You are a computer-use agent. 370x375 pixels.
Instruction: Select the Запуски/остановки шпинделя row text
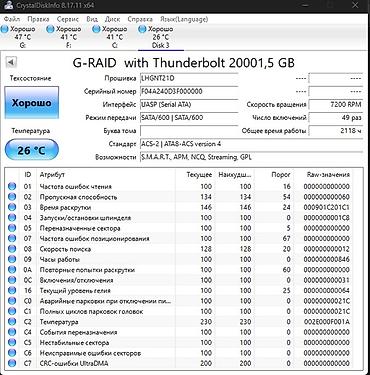pyautogui.click(x=85, y=218)
